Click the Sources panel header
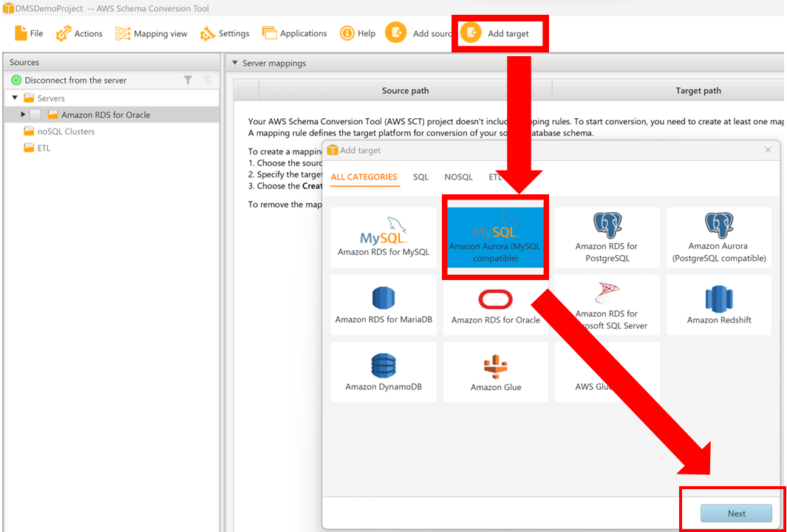Screen dimensions: 787x532 pyautogui.click(x=111, y=62)
